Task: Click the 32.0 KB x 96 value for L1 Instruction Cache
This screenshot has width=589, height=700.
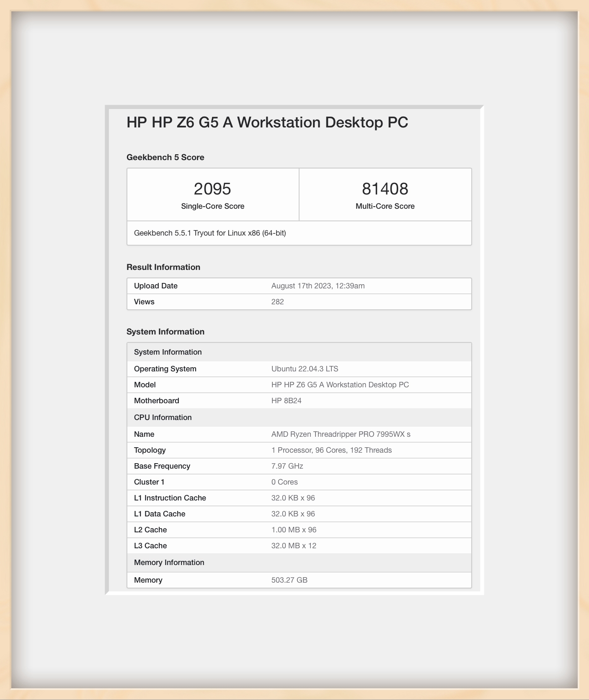Action: (x=293, y=498)
